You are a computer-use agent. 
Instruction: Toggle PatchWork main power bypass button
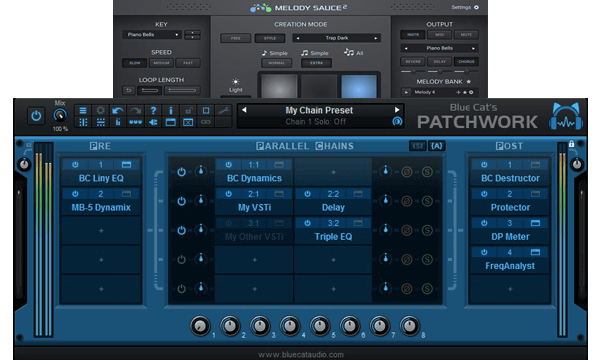coord(36,116)
